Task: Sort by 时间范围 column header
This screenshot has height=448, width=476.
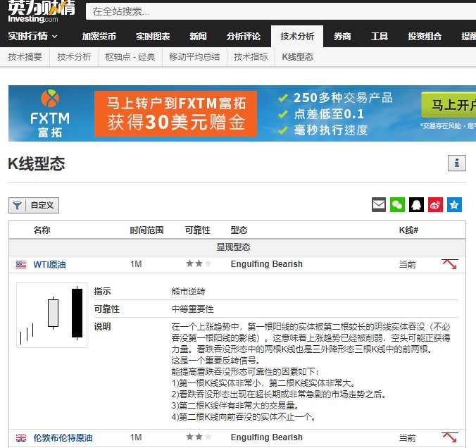Action: tap(146, 230)
